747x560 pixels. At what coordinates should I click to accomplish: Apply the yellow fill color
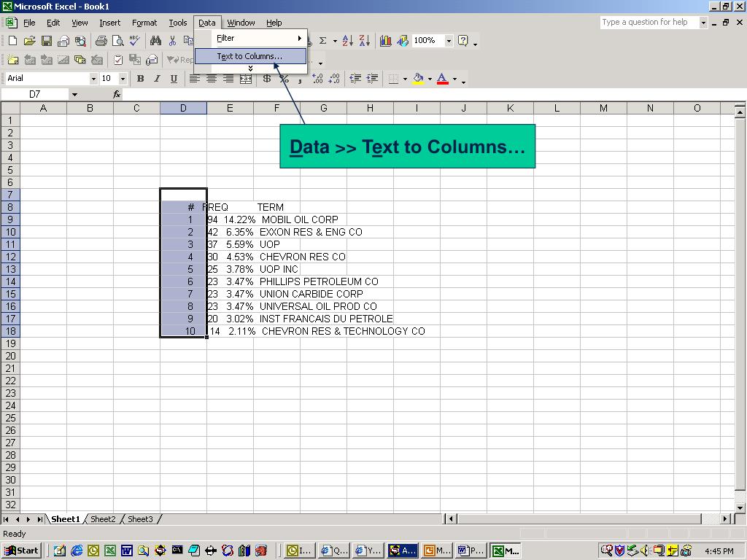(418, 79)
